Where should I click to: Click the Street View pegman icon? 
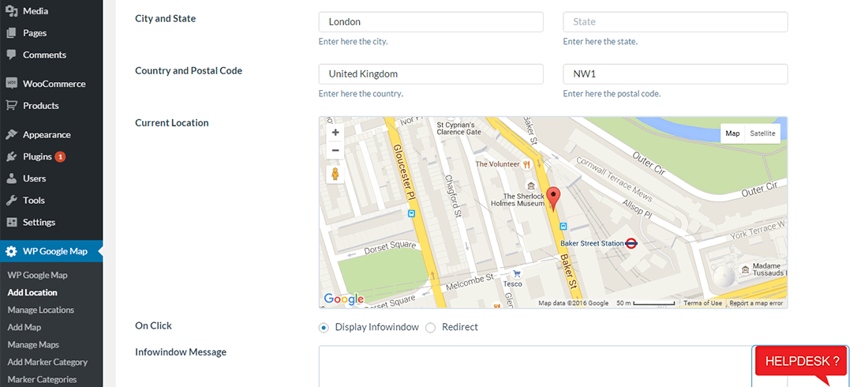(x=335, y=175)
